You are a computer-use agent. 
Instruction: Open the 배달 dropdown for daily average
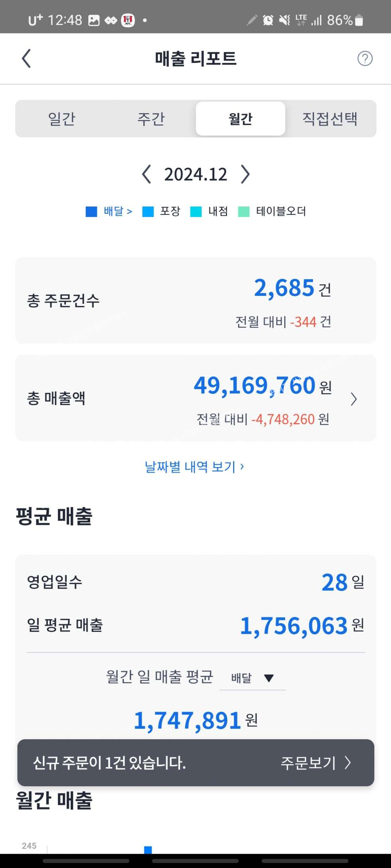[253, 678]
